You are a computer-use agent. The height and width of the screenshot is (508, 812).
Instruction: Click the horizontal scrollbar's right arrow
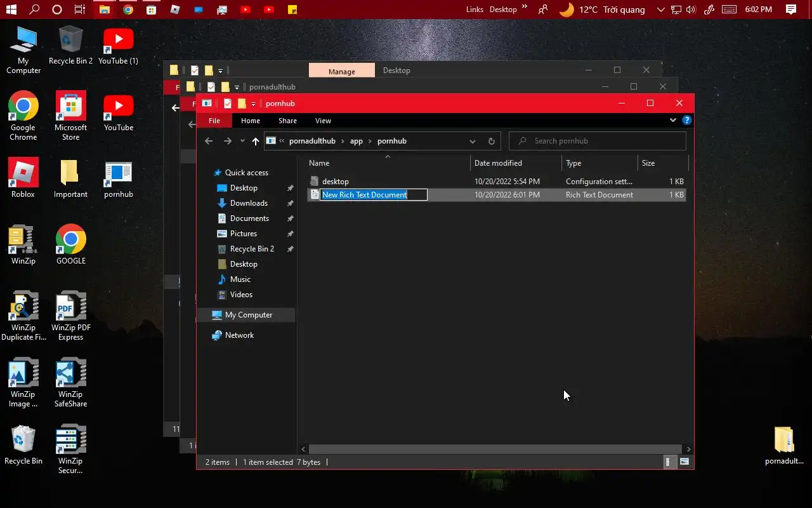click(688, 450)
